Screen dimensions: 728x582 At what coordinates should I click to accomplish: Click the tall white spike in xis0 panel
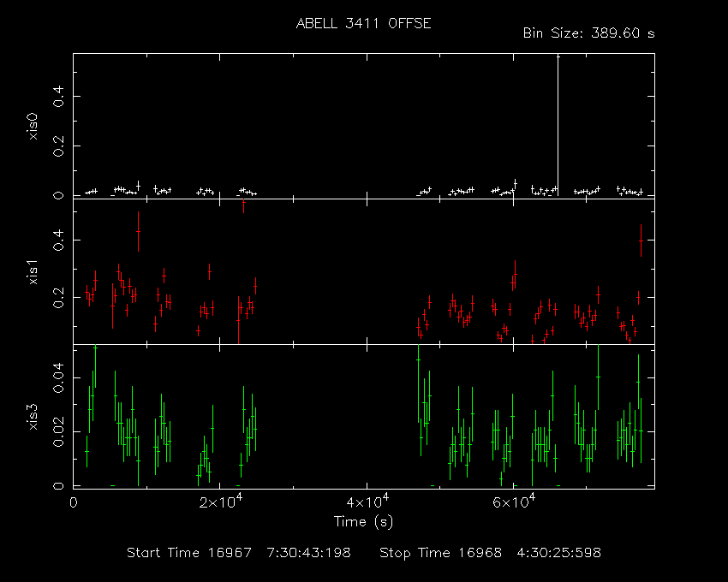[558, 125]
